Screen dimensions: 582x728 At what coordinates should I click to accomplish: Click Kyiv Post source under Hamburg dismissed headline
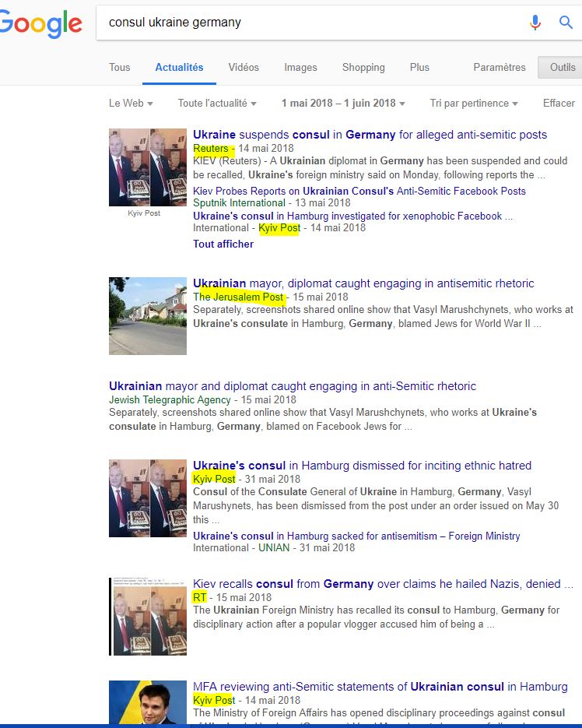(x=214, y=479)
